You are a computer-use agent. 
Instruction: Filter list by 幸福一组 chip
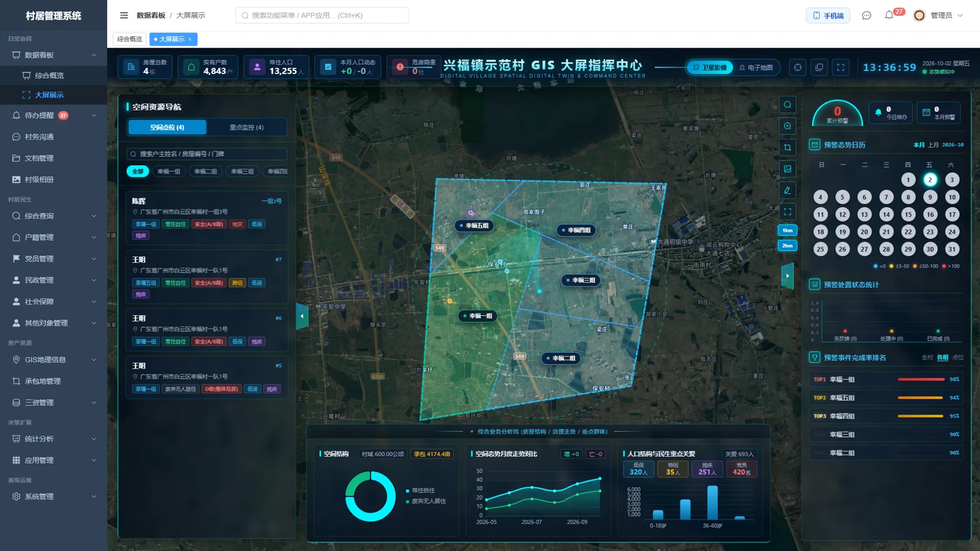pos(168,171)
